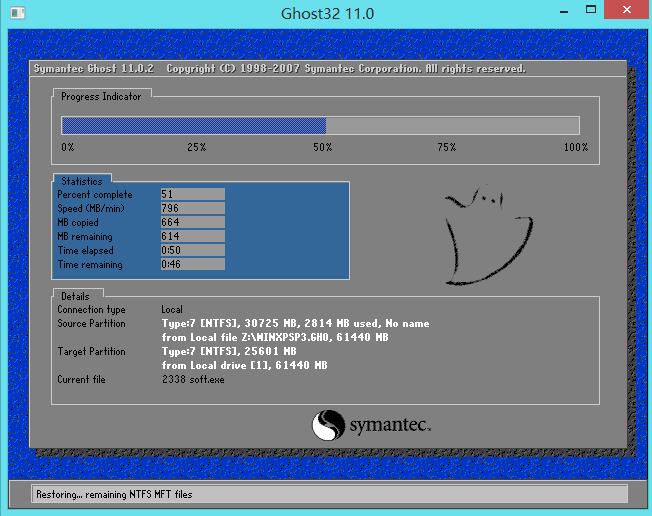Image resolution: width=652 pixels, height=516 pixels.
Task: Click the 'Ghost32 11.0' window title
Action: [327, 14]
